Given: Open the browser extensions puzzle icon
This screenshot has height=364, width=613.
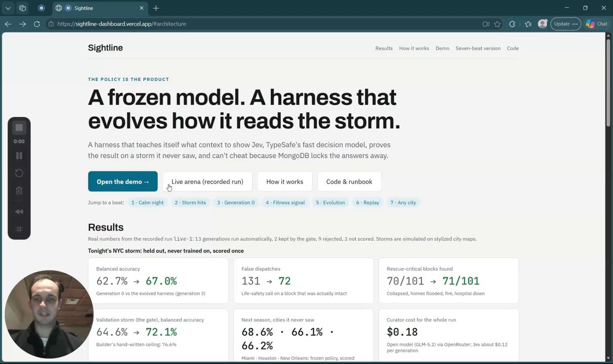Looking at the screenshot, I should tap(512, 24).
